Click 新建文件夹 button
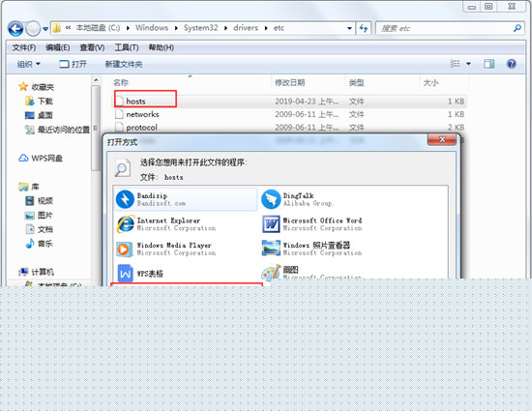 124,64
